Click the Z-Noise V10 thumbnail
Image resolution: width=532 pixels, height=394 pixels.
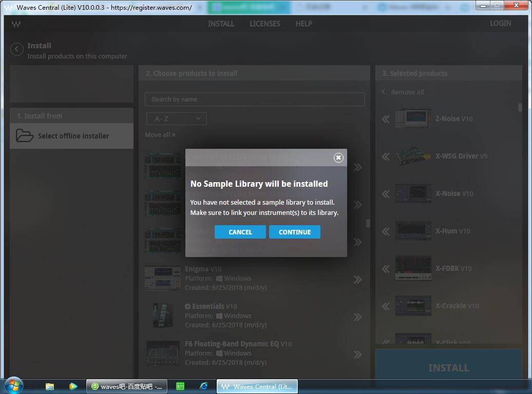tap(413, 119)
